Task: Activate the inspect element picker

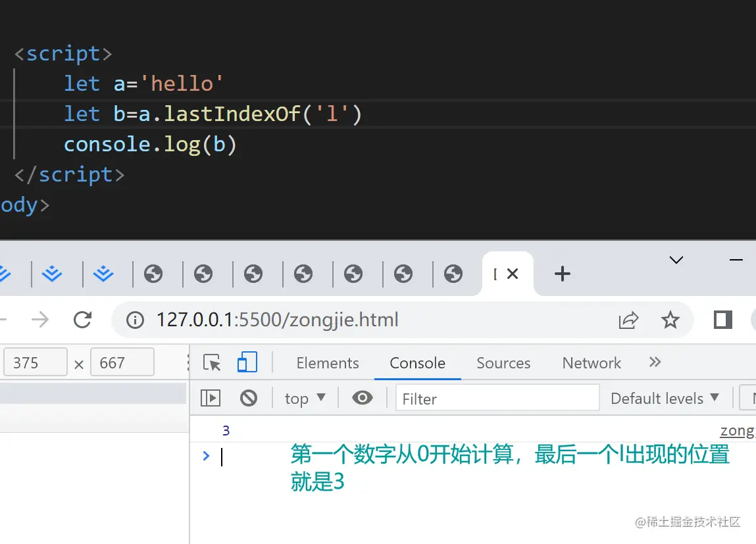Action: pos(212,362)
